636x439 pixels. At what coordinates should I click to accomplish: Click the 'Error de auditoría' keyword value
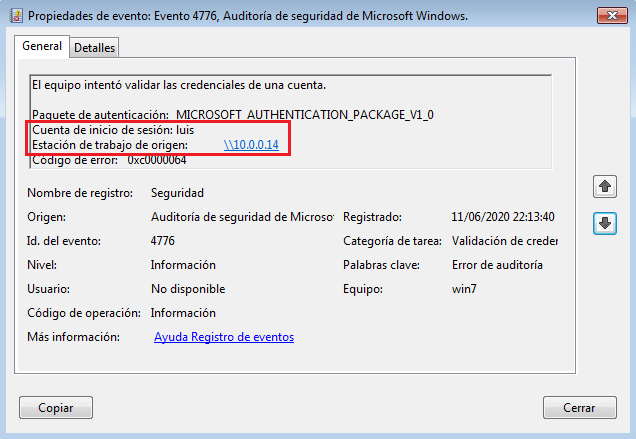(497, 265)
